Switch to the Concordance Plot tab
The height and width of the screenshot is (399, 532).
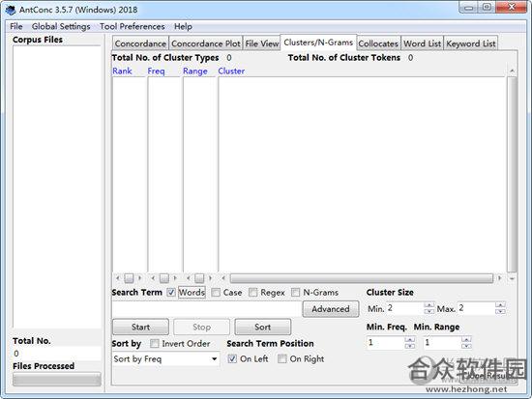coord(206,43)
